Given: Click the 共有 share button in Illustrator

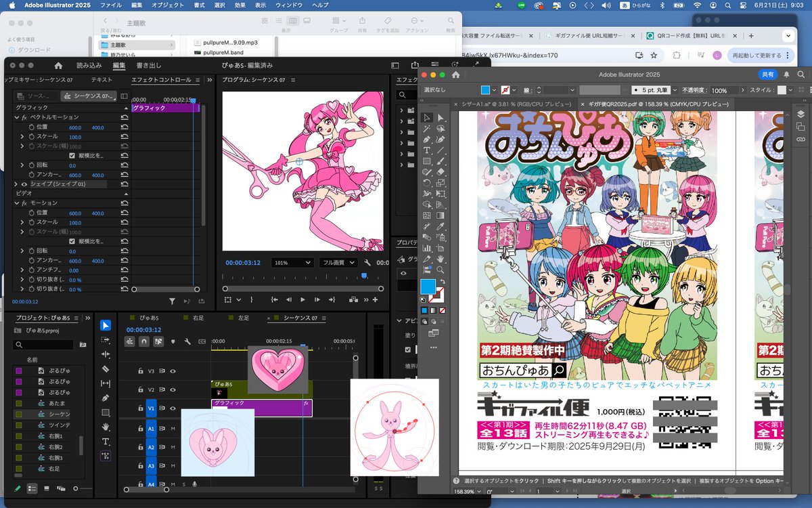Looking at the screenshot, I should (768, 75).
